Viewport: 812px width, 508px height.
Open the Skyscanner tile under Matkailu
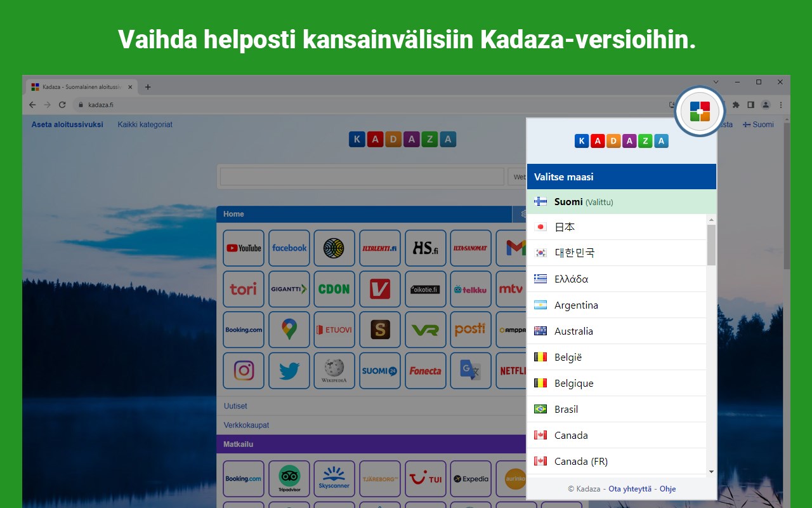[x=334, y=479]
